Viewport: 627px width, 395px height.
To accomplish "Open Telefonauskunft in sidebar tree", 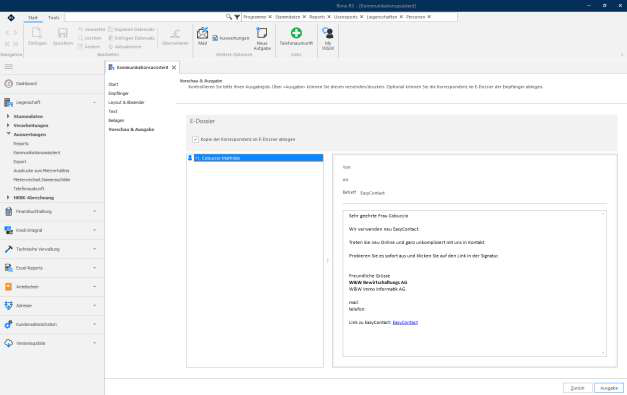I will tap(29, 188).
